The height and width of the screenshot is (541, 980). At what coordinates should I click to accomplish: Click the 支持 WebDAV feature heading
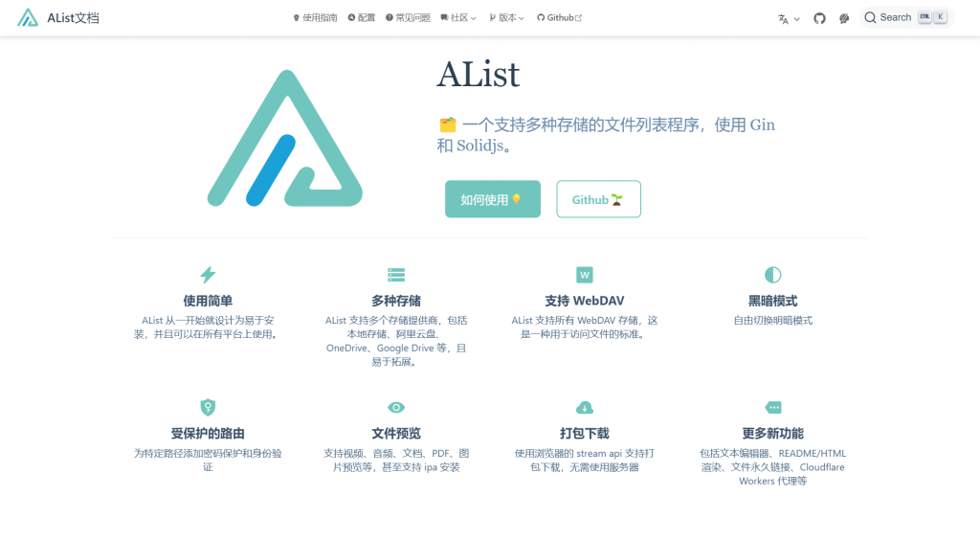pos(585,301)
